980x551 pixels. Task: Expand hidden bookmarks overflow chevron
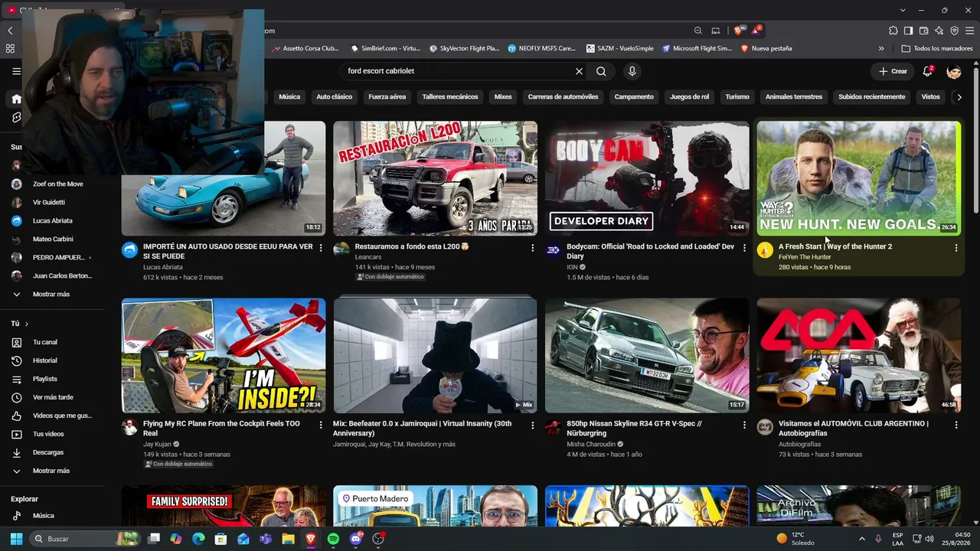(881, 48)
